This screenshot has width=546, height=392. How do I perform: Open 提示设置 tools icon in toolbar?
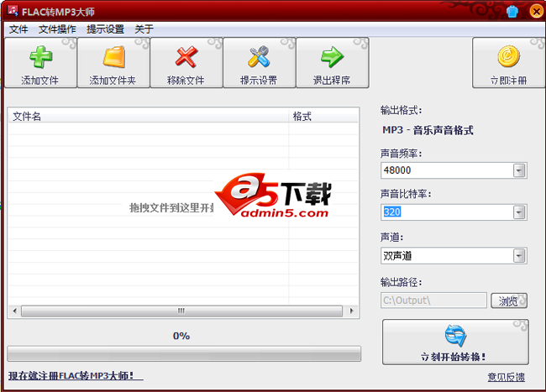click(259, 57)
